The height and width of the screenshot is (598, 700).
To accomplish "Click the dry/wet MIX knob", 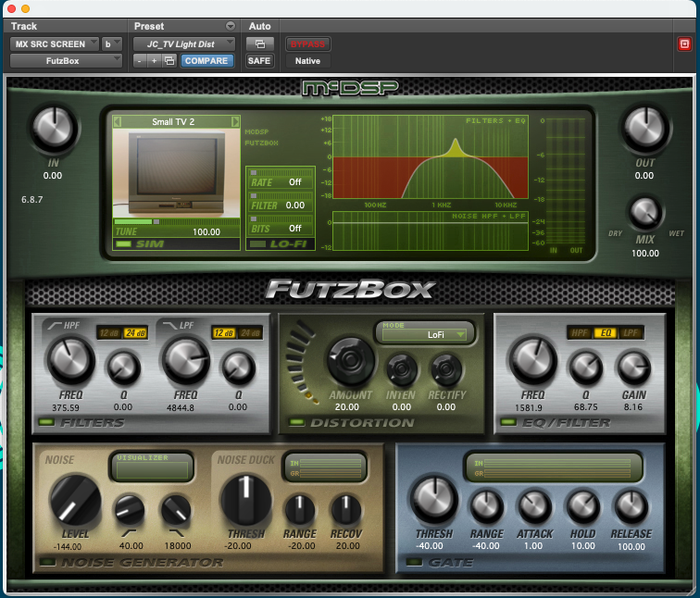I will [x=644, y=212].
